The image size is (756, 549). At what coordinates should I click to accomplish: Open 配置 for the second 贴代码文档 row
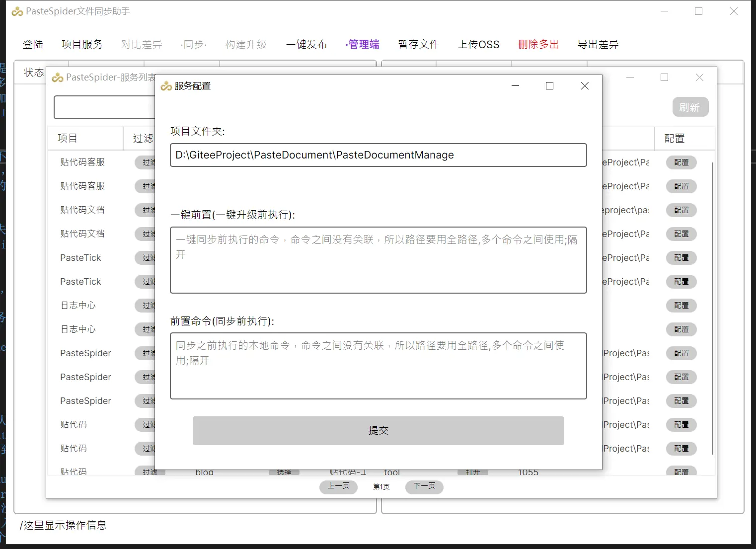[x=681, y=234]
